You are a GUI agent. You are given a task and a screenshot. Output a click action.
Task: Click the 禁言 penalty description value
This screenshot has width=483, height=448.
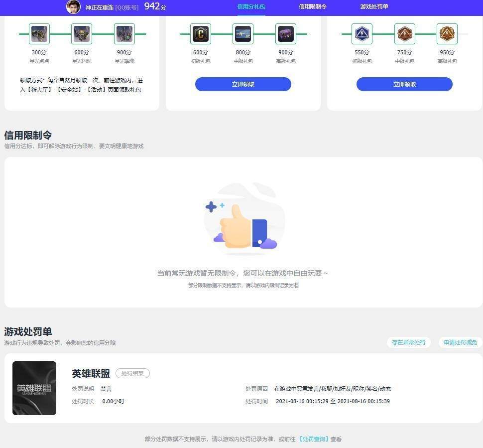click(x=106, y=389)
